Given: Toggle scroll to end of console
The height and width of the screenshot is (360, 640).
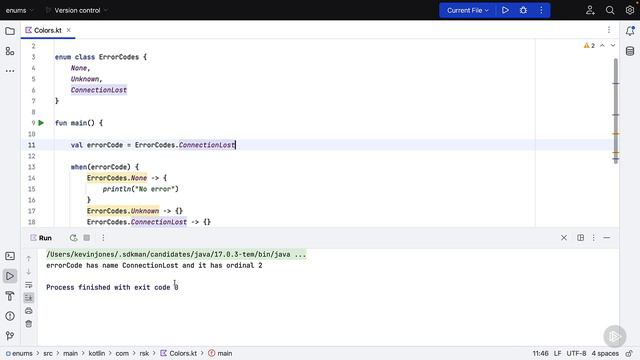Looking at the screenshot, I should (x=29, y=298).
